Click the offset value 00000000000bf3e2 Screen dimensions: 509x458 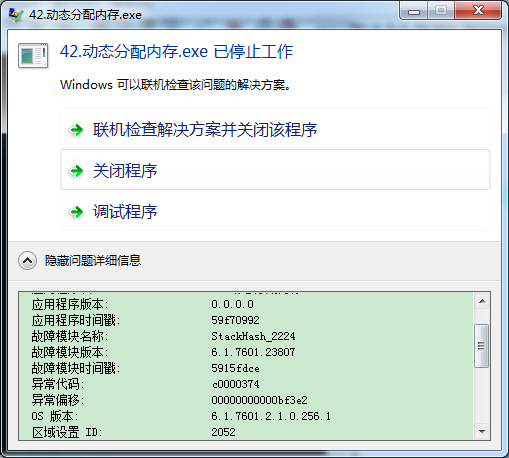tap(259, 400)
